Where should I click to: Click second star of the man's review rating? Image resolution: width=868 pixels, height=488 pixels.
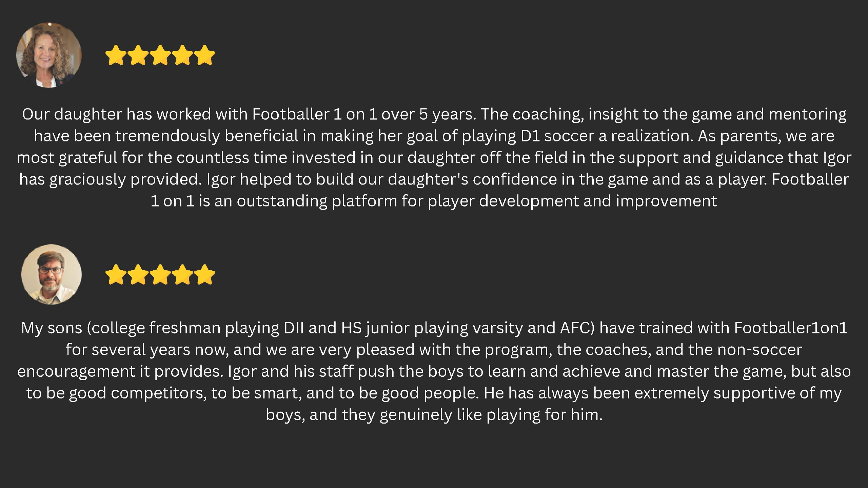(138, 274)
